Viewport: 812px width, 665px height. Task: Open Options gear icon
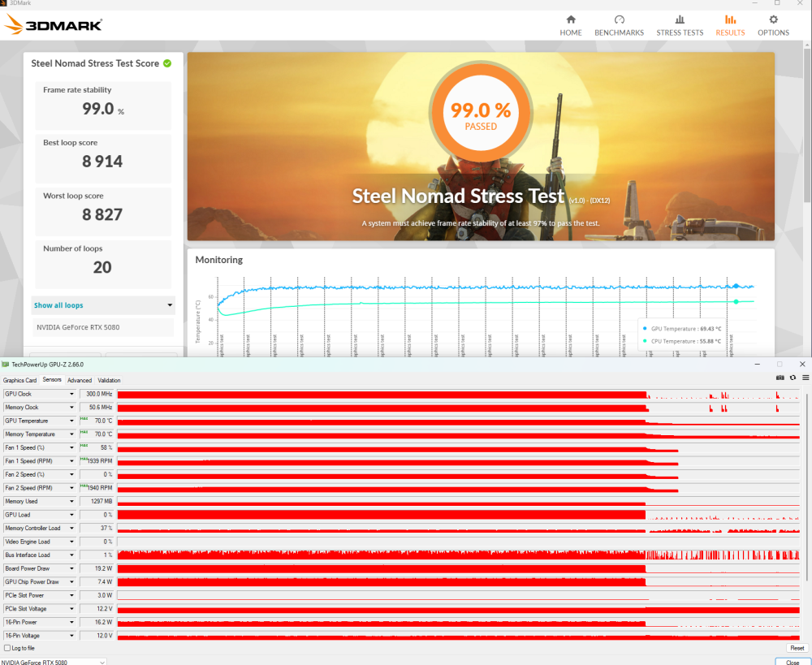(773, 19)
